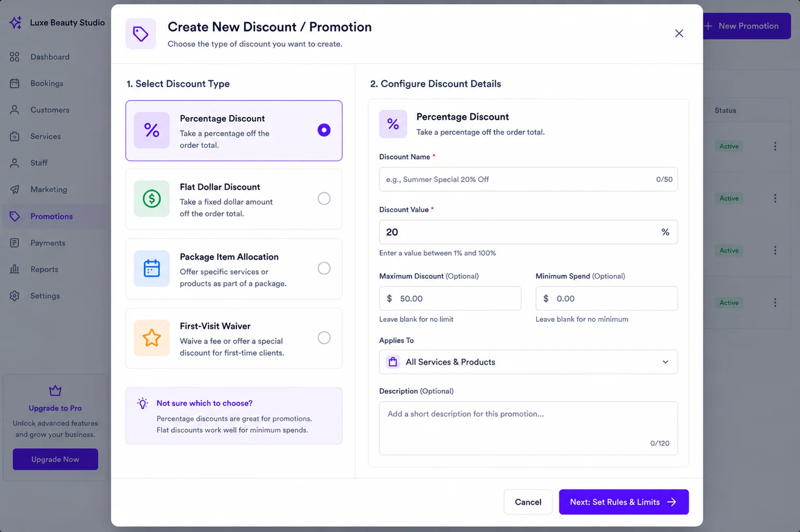
Task: Click the 0/50 character counter
Action: point(664,179)
